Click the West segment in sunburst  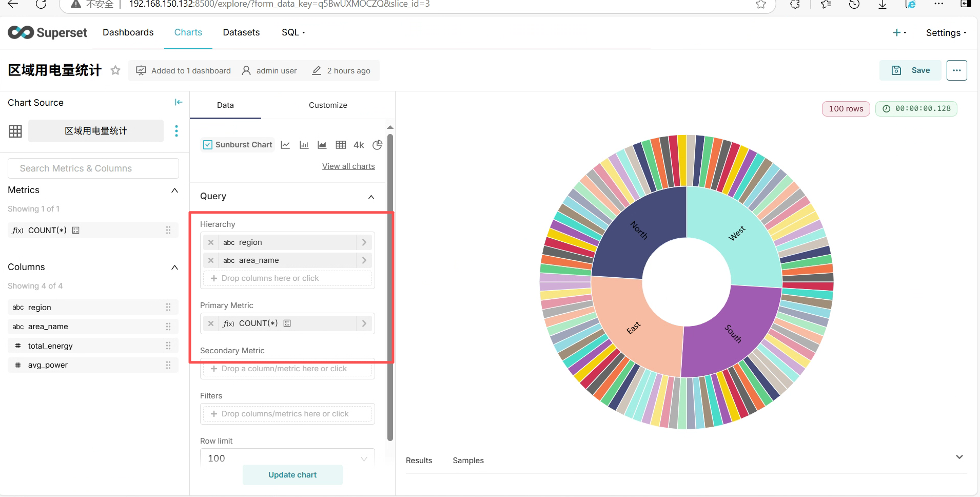pos(737,233)
